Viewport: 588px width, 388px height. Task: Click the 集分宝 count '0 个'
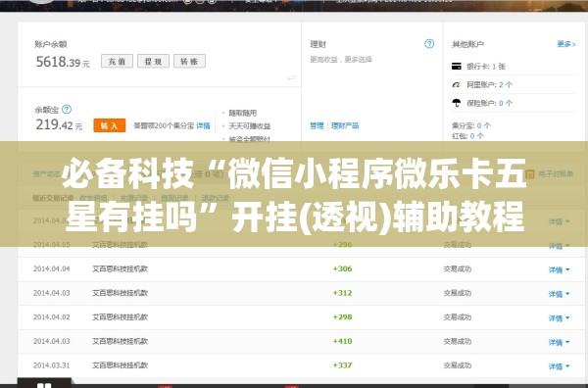[x=484, y=125]
